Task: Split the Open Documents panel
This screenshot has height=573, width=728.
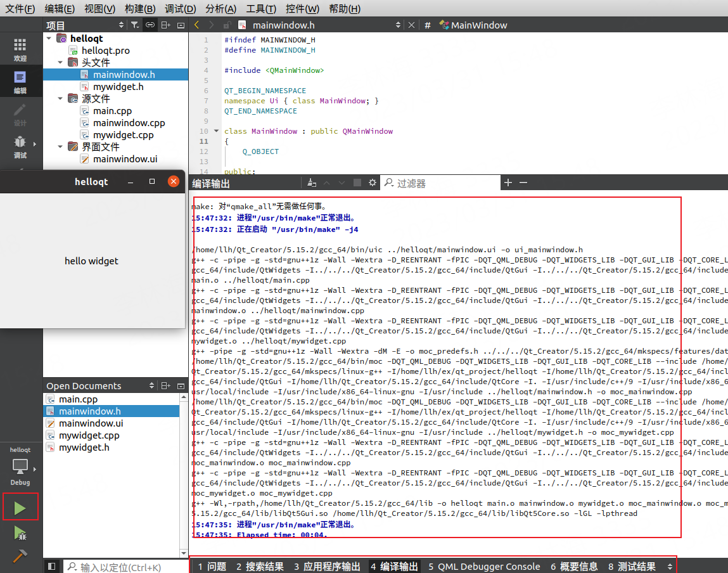Action: (166, 386)
